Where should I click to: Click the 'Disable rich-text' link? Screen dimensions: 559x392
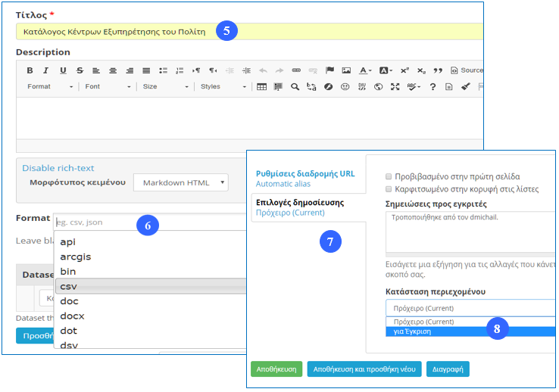[x=58, y=168]
